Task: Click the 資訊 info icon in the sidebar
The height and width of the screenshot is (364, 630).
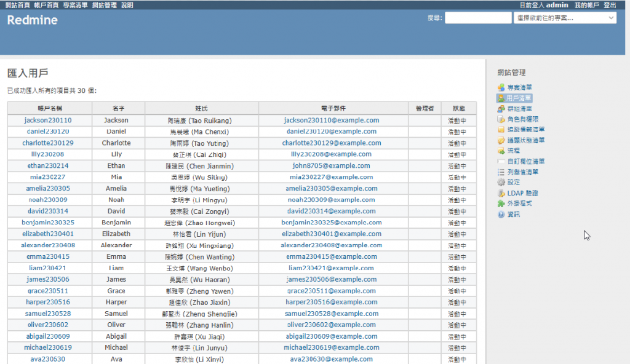Action: coord(501,215)
